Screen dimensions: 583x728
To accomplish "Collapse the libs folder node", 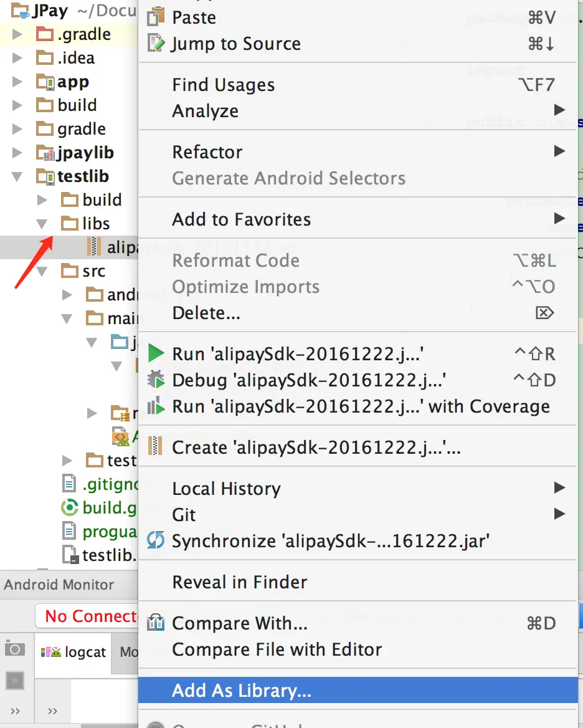I will coord(42,224).
